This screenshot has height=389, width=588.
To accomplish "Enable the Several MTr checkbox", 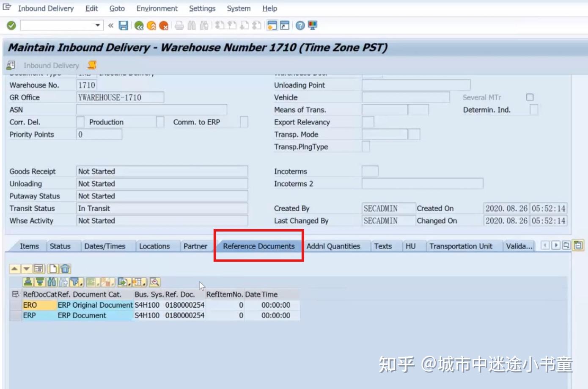I will pos(530,97).
